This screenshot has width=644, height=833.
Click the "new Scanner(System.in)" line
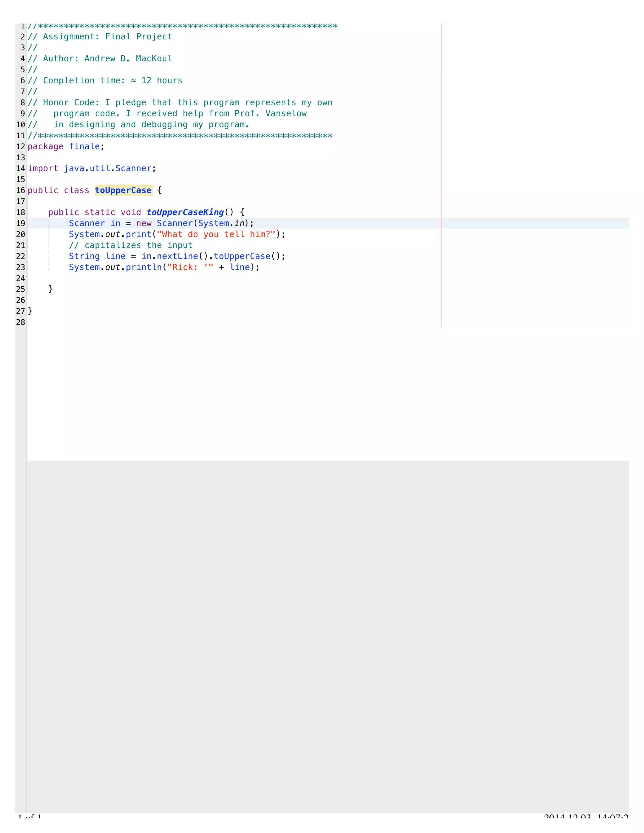(161, 223)
